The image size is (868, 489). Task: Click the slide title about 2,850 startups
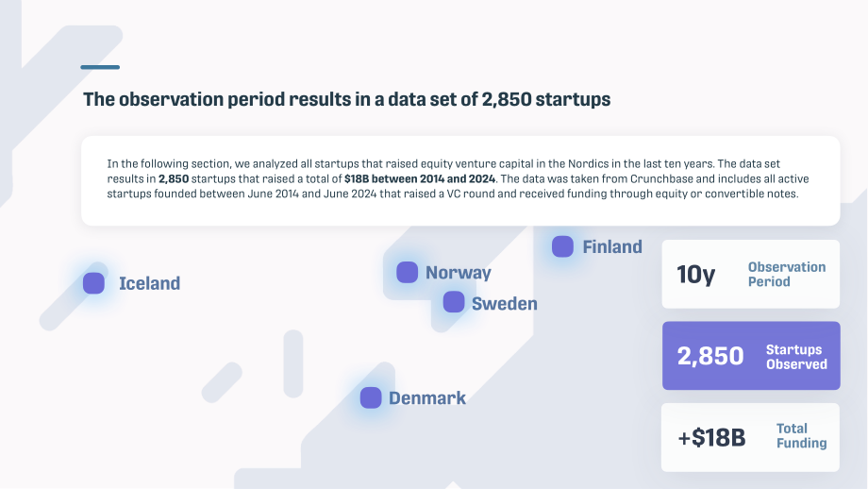347,99
